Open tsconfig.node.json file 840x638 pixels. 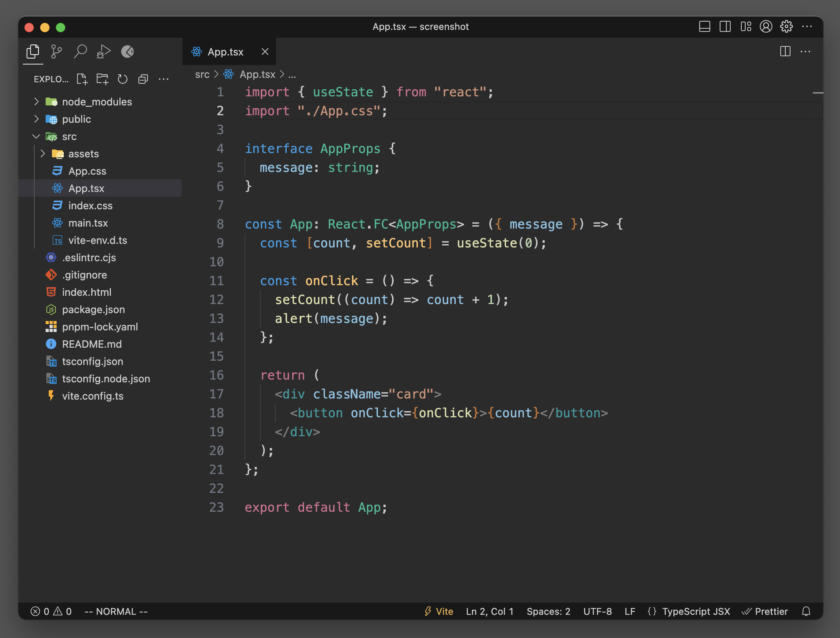(x=100, y=379)
